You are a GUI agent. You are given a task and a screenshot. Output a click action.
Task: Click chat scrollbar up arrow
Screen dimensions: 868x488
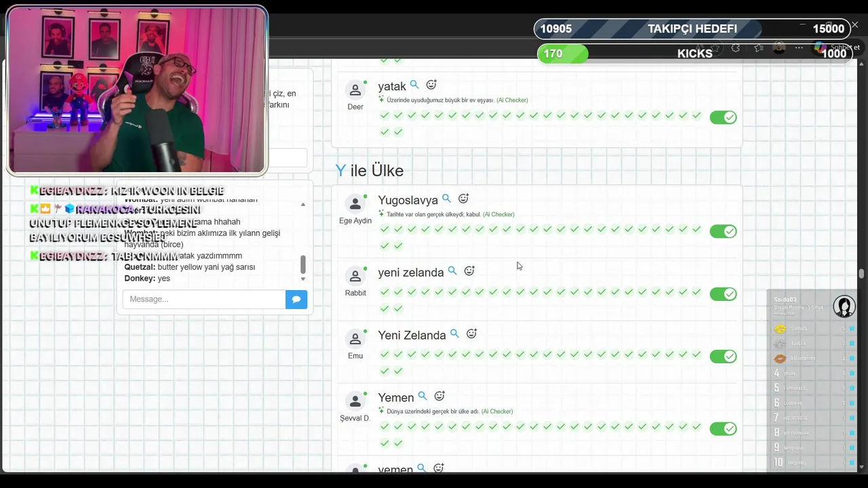point(303,204)
